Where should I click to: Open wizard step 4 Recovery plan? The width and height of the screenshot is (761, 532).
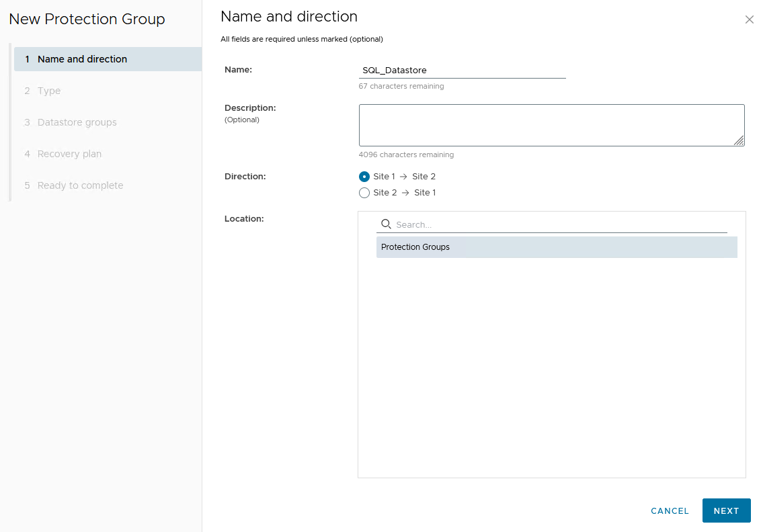(69, 154)
